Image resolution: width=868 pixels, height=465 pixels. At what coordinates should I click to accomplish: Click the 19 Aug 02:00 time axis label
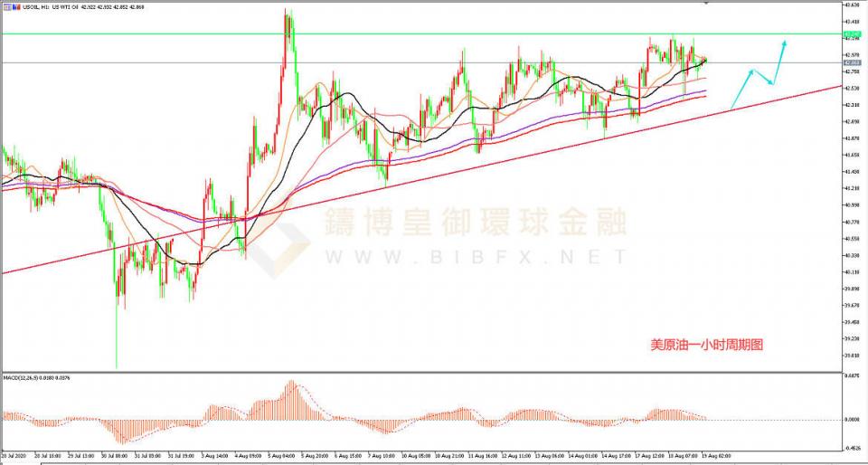(714, 455)
